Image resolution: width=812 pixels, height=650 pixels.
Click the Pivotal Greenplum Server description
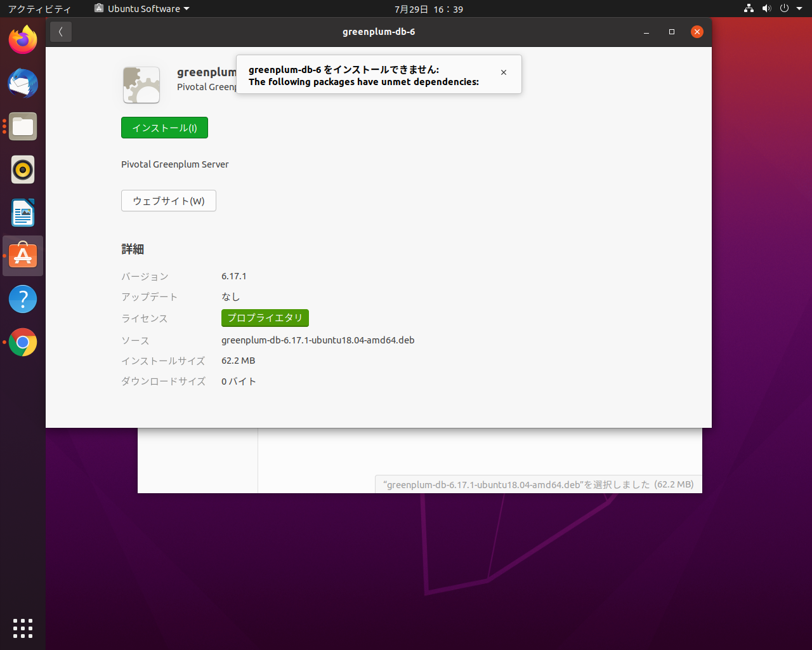pyautogui.click(x=175, y=164)
